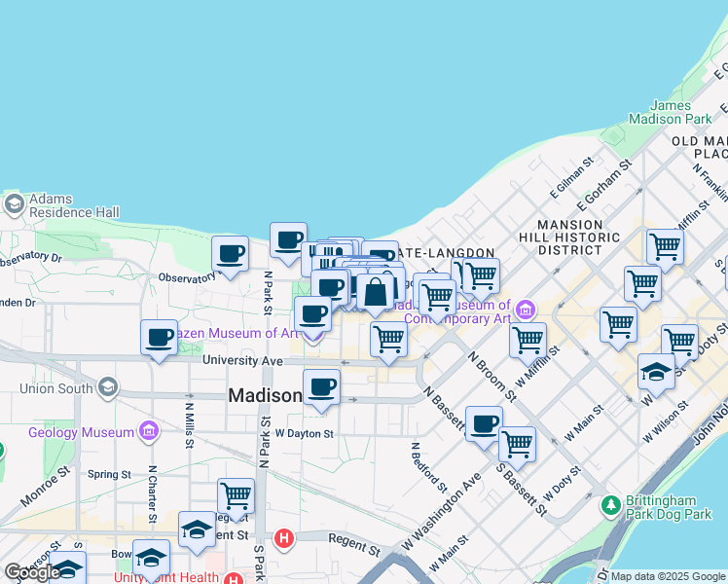Click the red hospital H icon on Regent St
This screenshot has width=728, height=584.
click(284, 539)
